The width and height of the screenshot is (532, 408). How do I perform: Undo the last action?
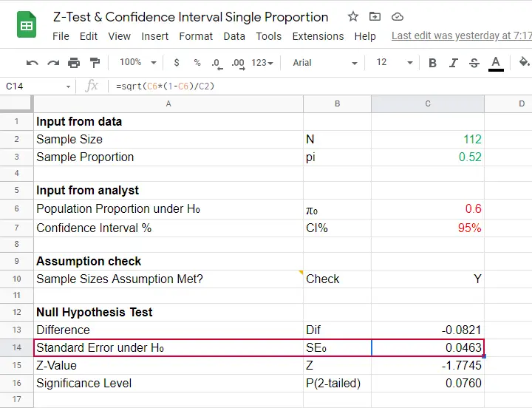[33, 63]
